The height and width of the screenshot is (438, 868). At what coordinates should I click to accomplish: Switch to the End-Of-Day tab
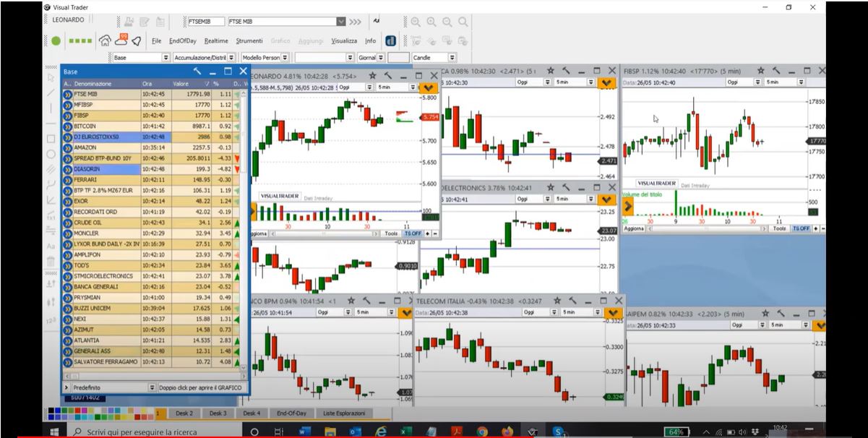pos(291,413)
